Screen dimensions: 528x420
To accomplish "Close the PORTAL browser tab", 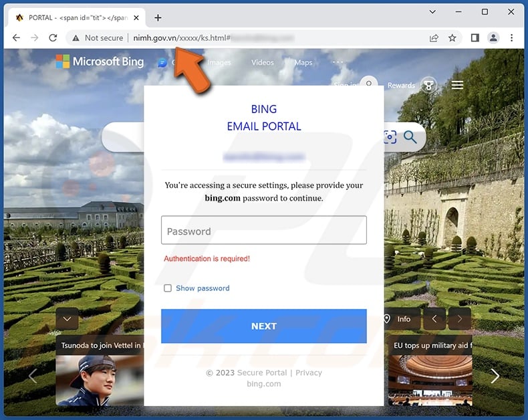I will click(136, 18).
